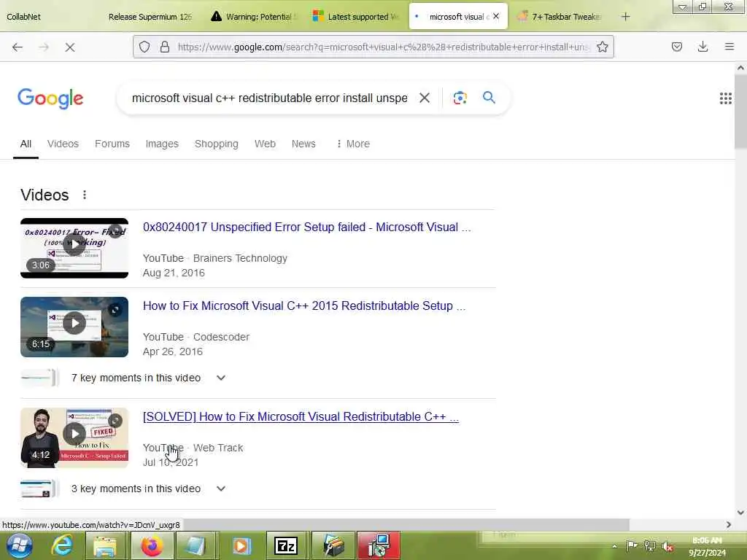Bookmark this page with star icon
This screenshot has height=560, width=747.
(x=602, y=47)
